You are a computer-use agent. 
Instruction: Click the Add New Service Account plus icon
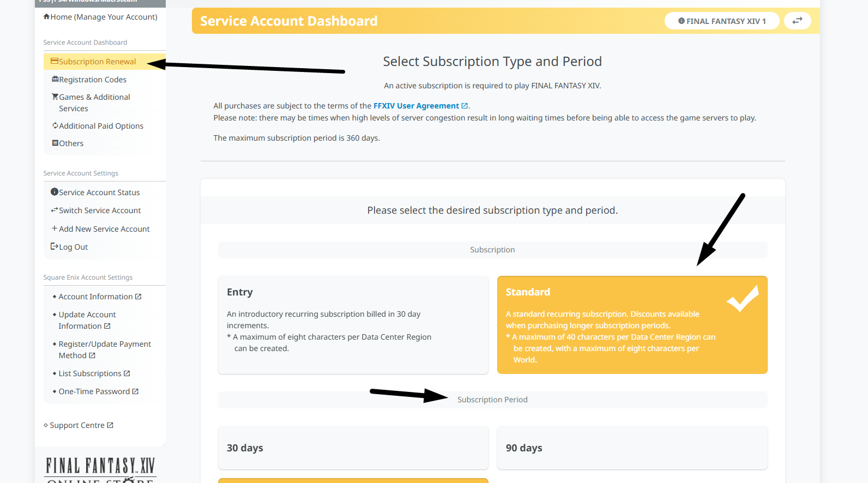[55, 229]
